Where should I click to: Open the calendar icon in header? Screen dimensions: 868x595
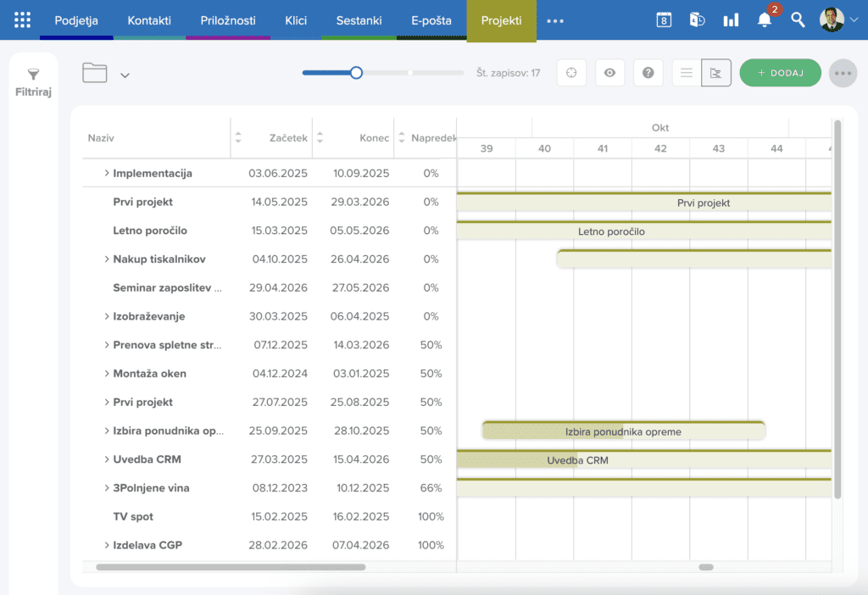(x=664, y=20)
